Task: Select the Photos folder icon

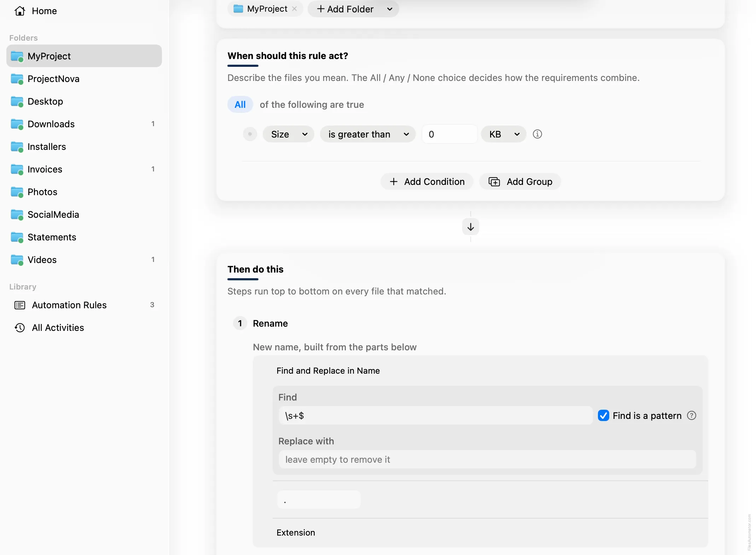Action: tap(17, 192)
